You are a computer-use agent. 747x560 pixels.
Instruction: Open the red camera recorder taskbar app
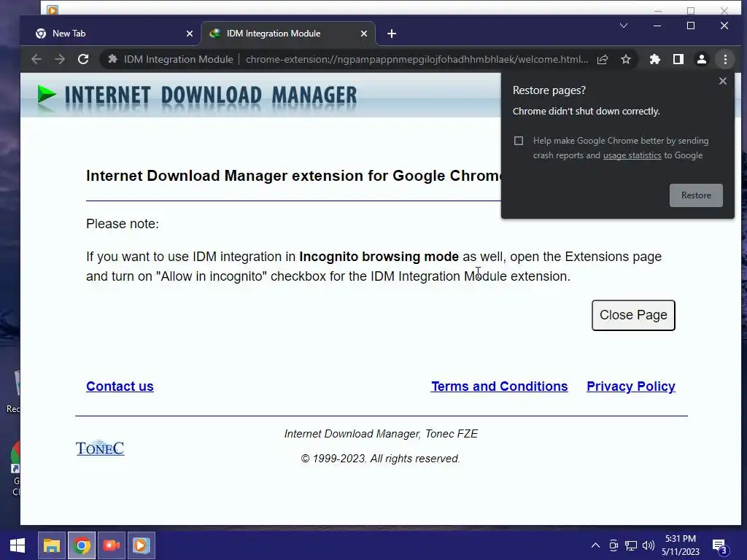[111, 545]
